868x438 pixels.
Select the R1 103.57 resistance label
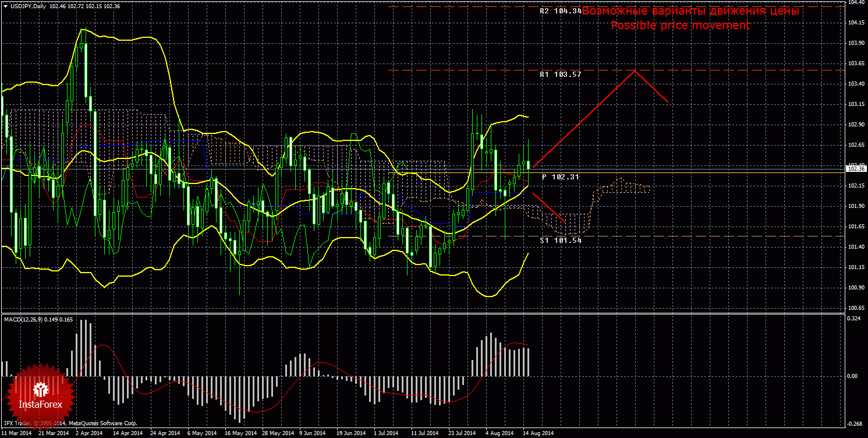click(x=560, y=75)
